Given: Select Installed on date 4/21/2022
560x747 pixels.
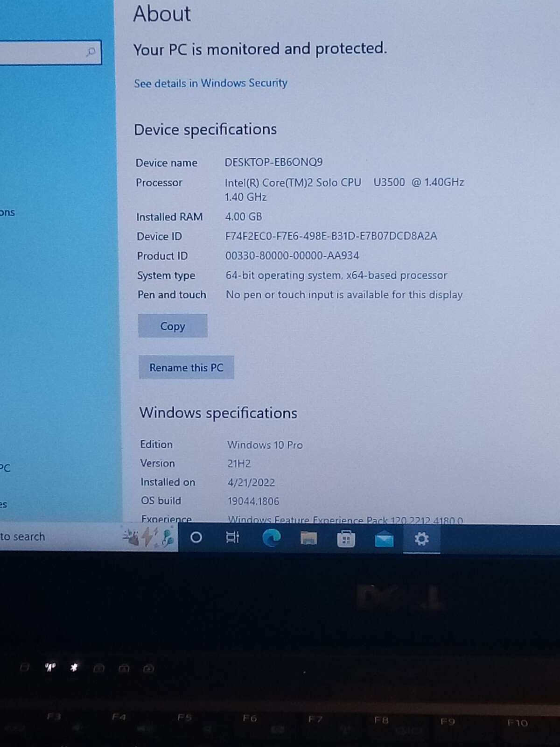Looking at the screenshot, I should [x=251, y=482].
